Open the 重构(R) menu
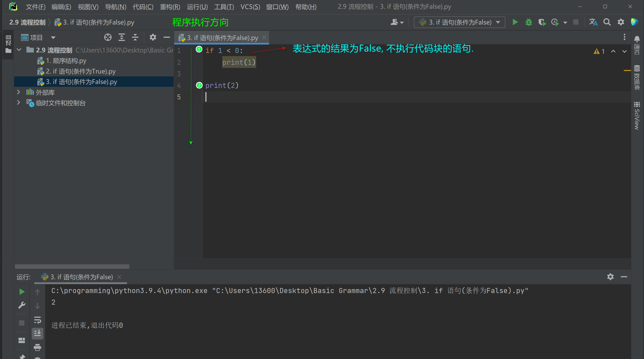Image resolution: width=644 pixels, height=359 pixels. click(170, 7)
